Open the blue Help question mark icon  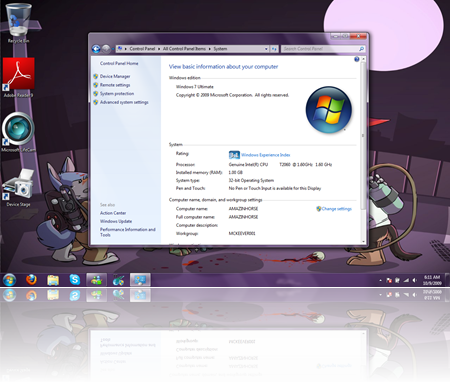pos(357,59)
